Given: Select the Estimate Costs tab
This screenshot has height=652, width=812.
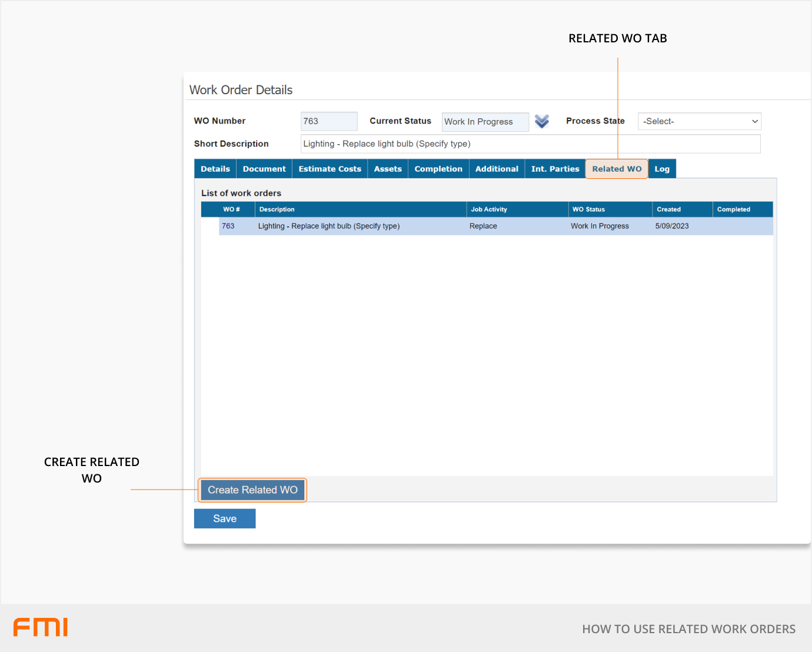Looking at the screenshot, I should pos(330,169).
